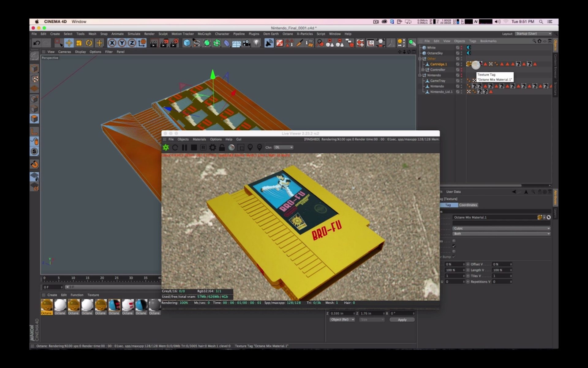Restart render in Live Viewer
The image size is (588, 368).
click(175, 148)
